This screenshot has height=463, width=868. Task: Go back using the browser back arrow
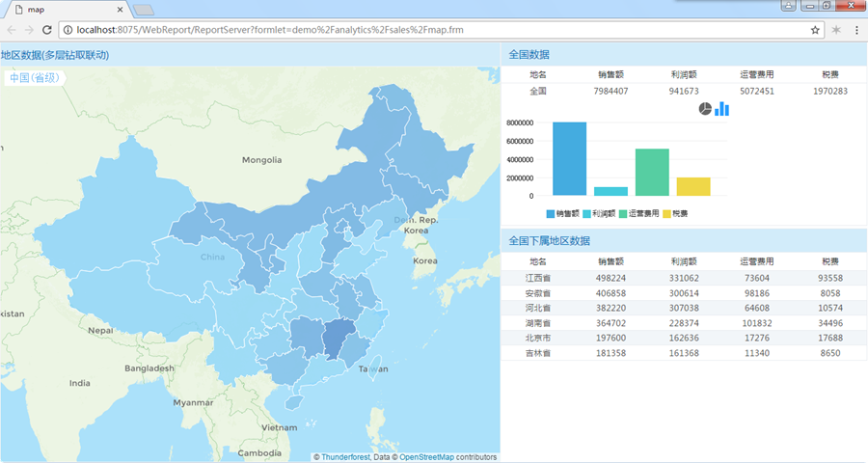12,30
